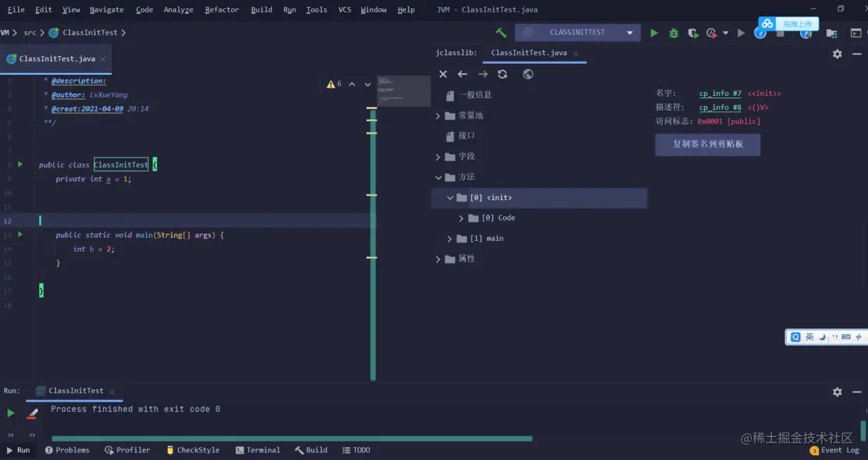This screenshot has width=868, height=460.
Task: Open the Terminal tool window
Action: (x=258, y=450)
